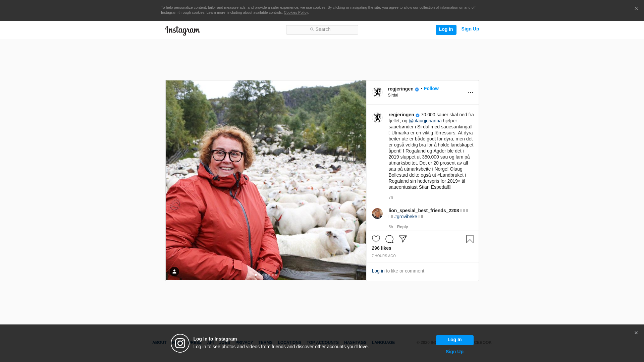Open regjeringen profile picture in post header
The image size is (644, 362).
[377, 92]
